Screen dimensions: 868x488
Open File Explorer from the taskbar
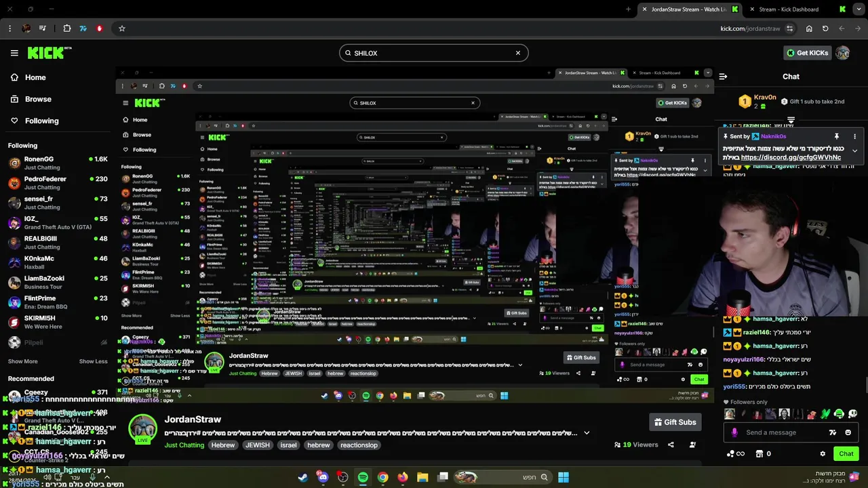pos(422,477)
